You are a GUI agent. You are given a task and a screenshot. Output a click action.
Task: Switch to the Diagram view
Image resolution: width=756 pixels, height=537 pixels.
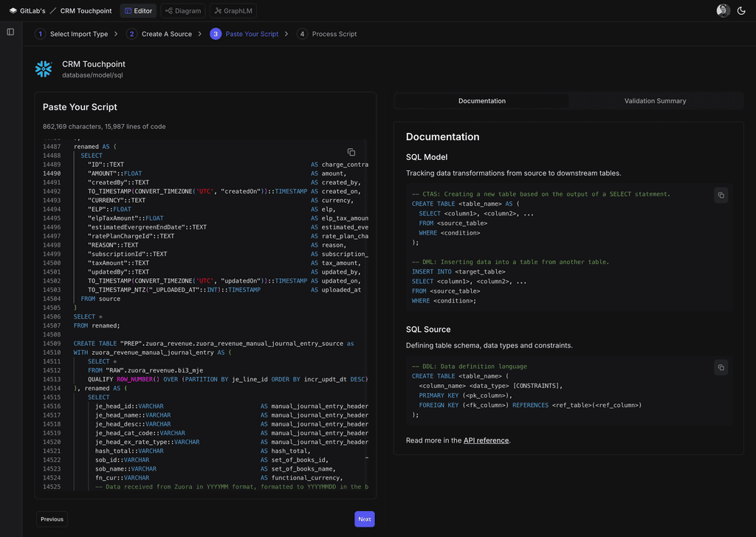click(x=182, y=10)
